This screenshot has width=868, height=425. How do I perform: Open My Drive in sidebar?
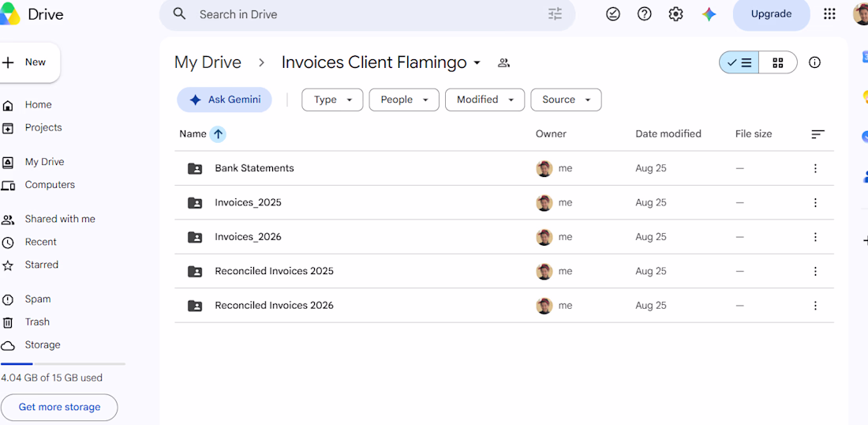click(x=44, y=162)
